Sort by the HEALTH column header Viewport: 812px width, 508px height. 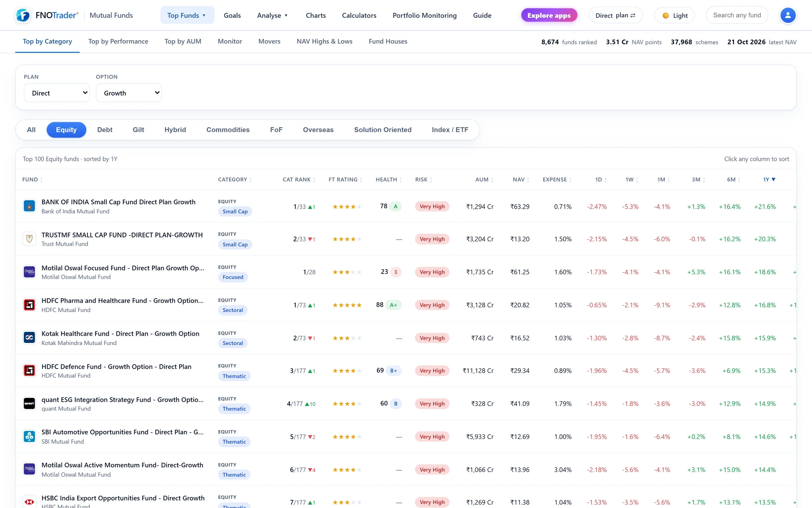pyautogui.click(x=389, y=179)
